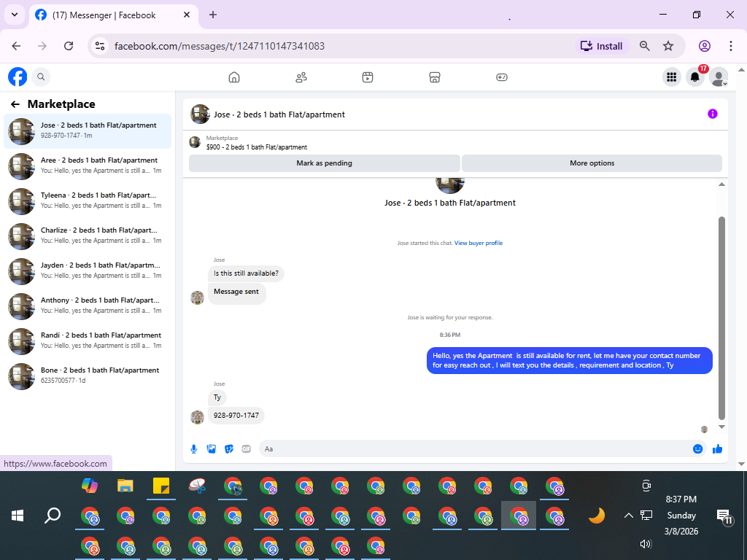Open the notifications bell
This screenshot has width=747, height=560.
[695, 77]
